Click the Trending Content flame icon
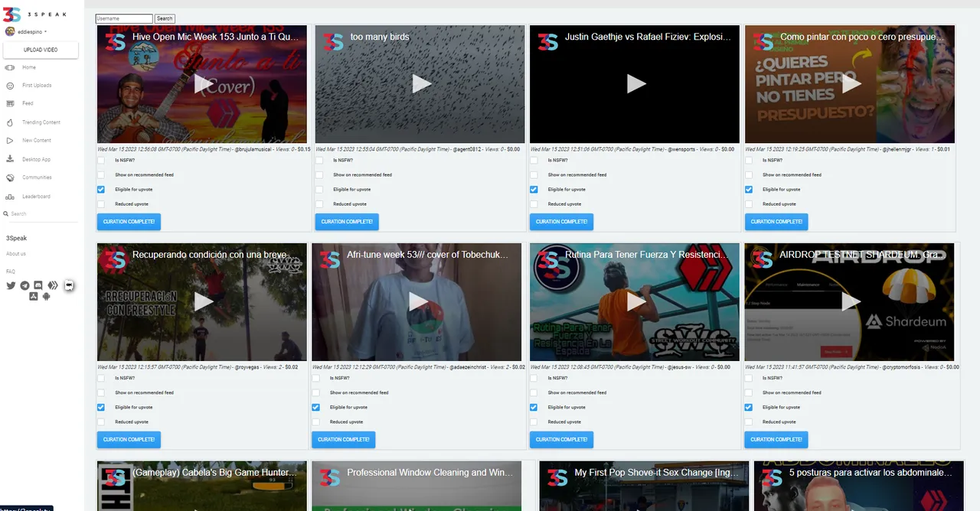This screenshot has width=980, height=511. [10, 122]
